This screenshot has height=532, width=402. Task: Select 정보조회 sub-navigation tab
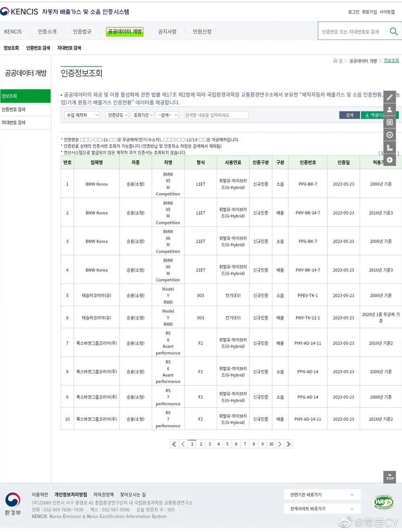point(11,48)
